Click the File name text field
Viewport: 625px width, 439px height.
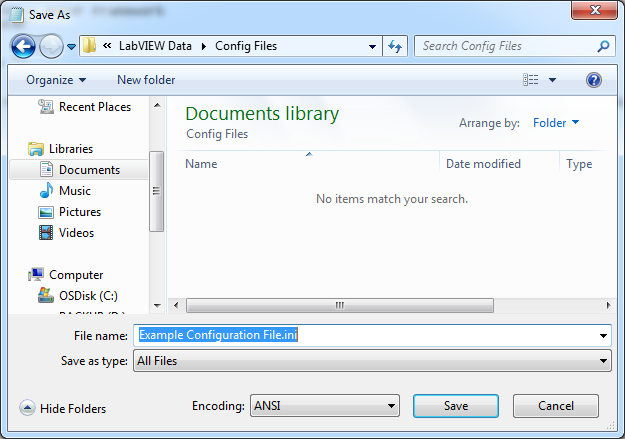click(x=370, y=336)
